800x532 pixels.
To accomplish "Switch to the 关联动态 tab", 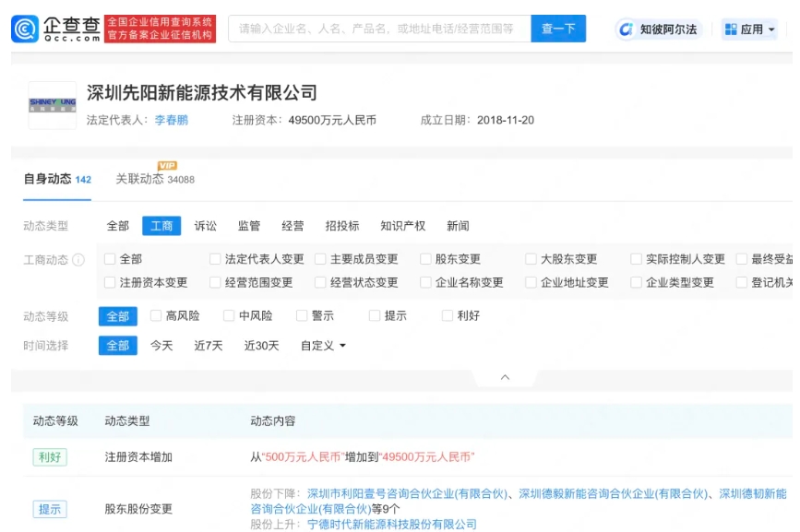I will coord(155,180).
